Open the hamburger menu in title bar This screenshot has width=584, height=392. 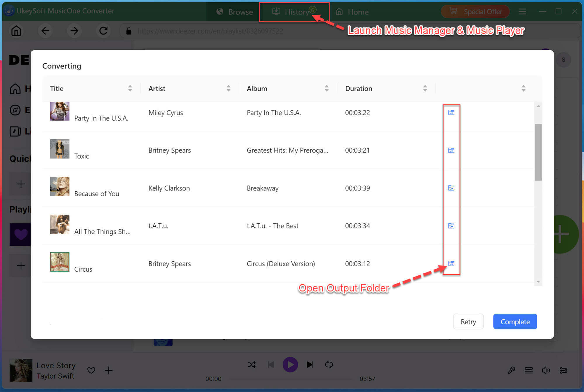click(x=522, y=12)
